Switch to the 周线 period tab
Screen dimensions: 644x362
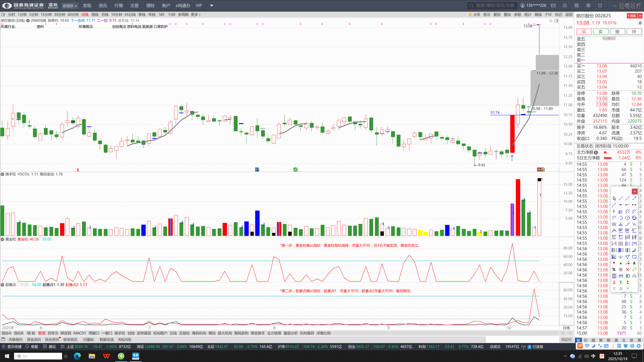coord(95,14)
